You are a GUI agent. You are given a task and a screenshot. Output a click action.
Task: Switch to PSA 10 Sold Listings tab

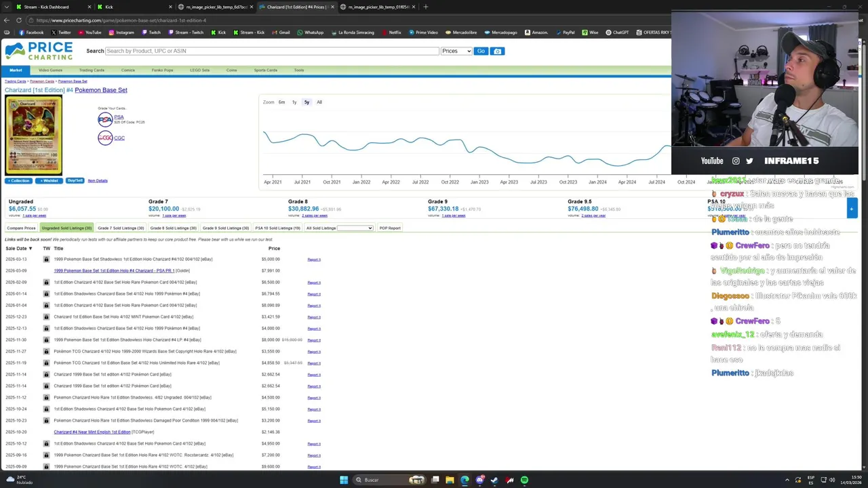(277, 228)
